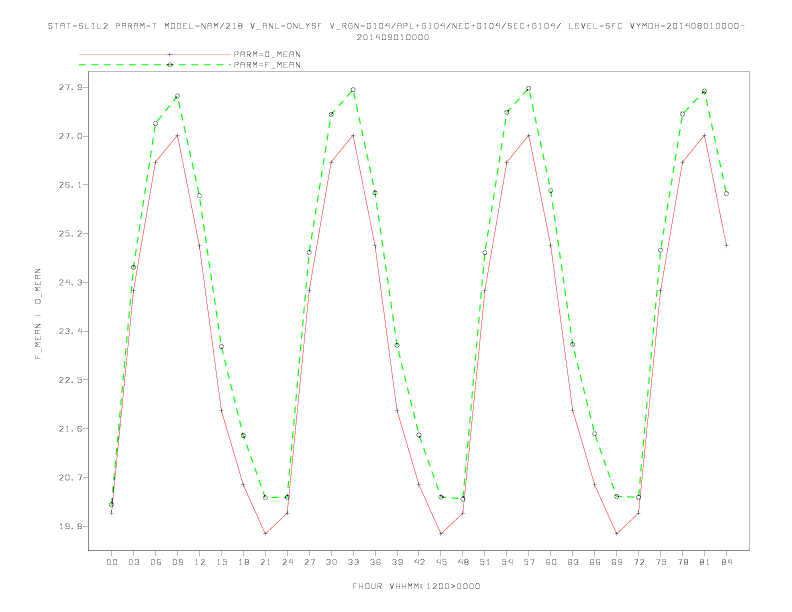Click the green F_MEAN circle marker at hour 09
The width and height of the screenshot is (792, 612).
pyautogui.click(x=177, y=96)
